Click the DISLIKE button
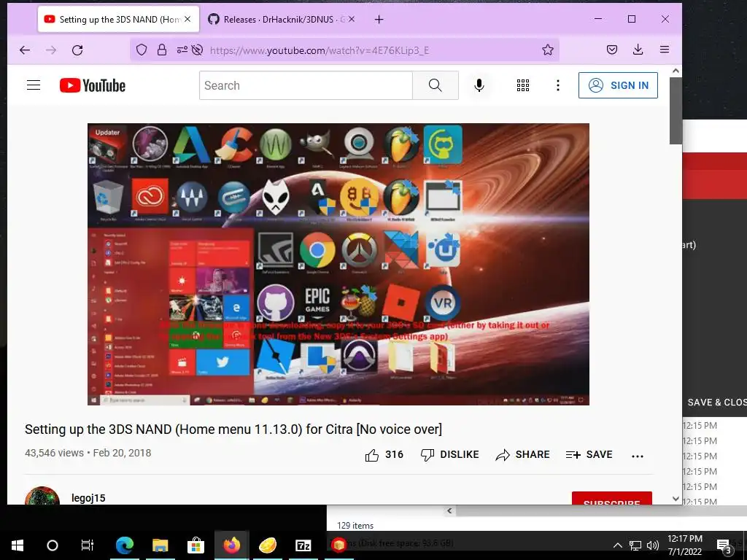This screenshot has height=560, width=747. 449,455
